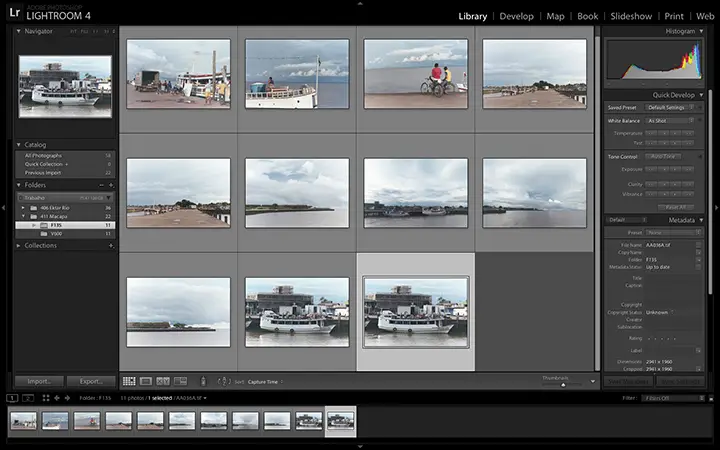Click the Export button
This screenshot has width=720, height=450.
tap(91, 381)
